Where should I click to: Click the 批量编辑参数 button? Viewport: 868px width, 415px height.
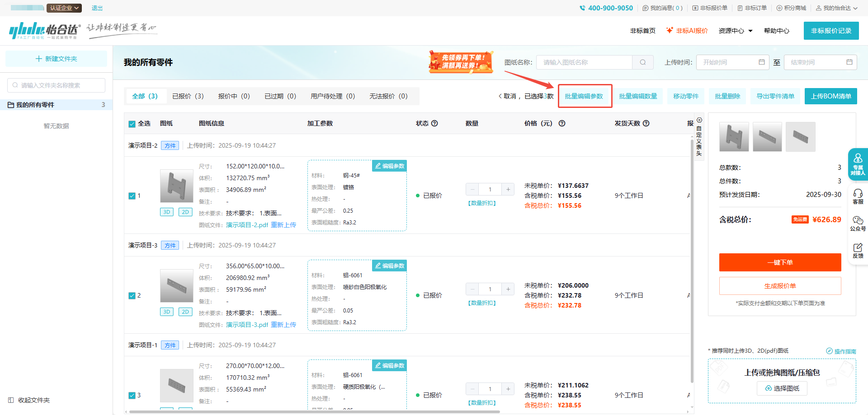pos(584,96)
